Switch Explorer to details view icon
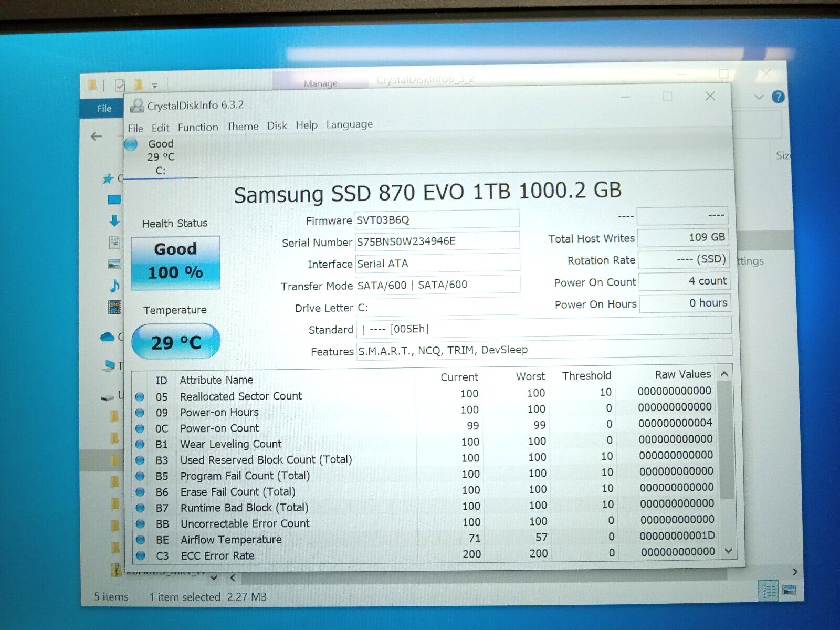 (x=769, y=591)
